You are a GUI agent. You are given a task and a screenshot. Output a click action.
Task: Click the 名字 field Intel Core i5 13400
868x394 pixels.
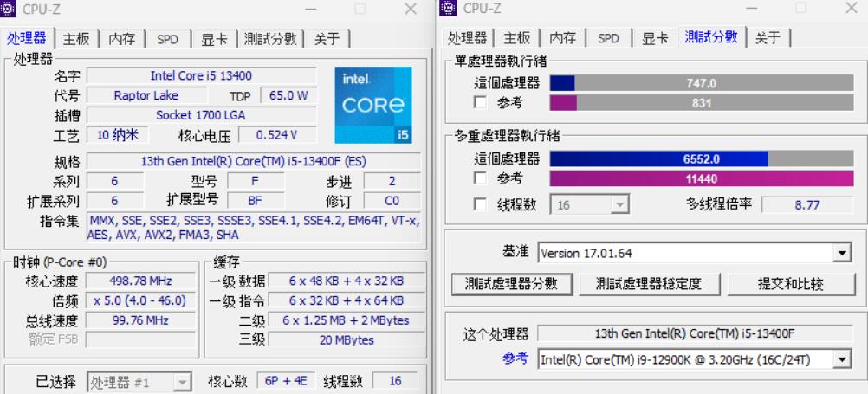click(202, 76)
